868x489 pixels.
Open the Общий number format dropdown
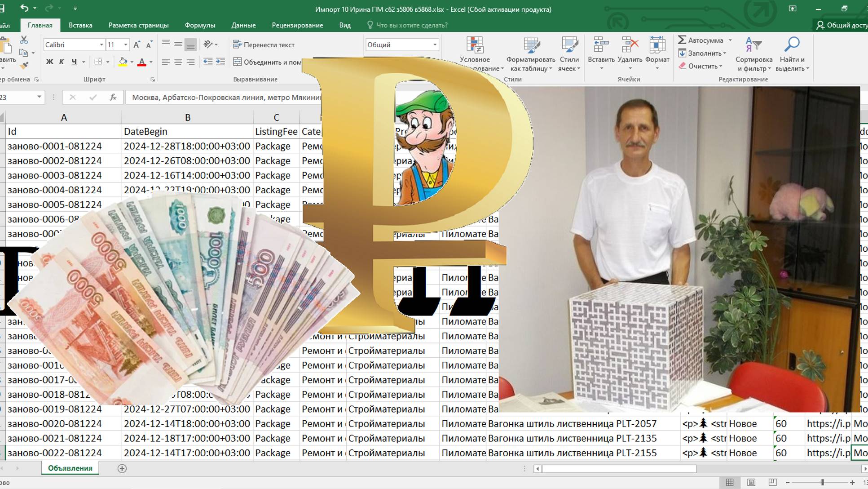click(435, 45)
